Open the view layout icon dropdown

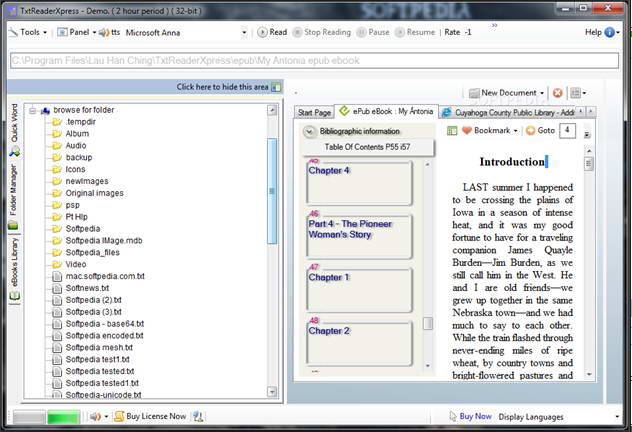tap(578, 93)
